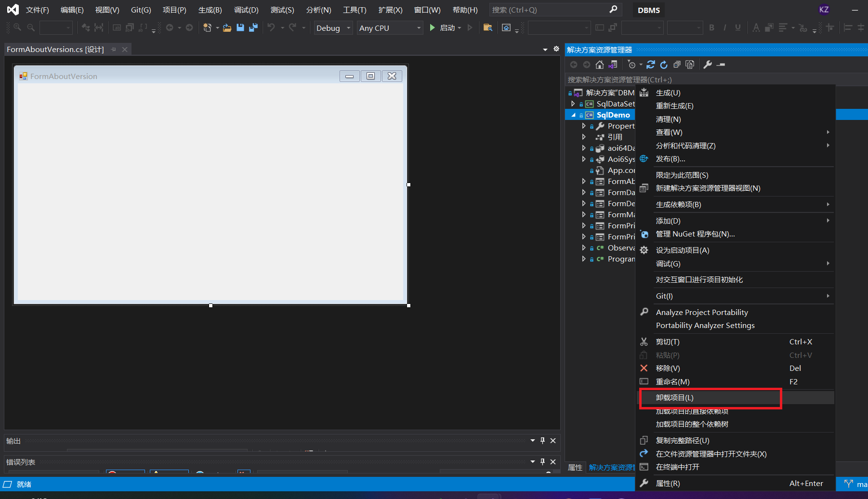Expand the SqlDataSet project node
The image size is (868, 499).
[x=573, y=104]
